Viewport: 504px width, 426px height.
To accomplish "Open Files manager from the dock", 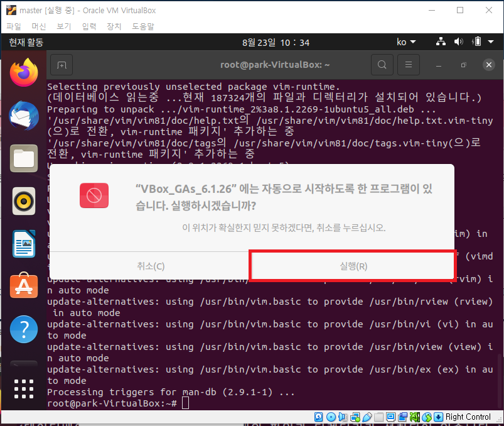I will (24, 158).
